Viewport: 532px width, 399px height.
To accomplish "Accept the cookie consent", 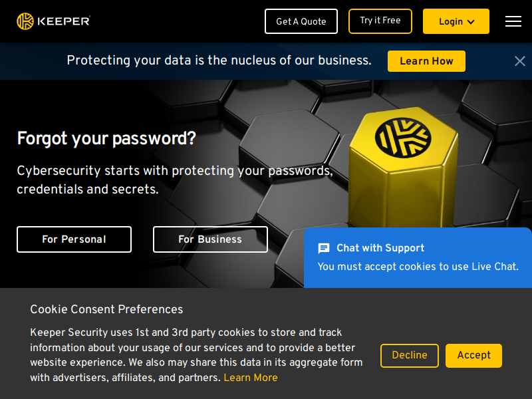I will click(473, 355).
